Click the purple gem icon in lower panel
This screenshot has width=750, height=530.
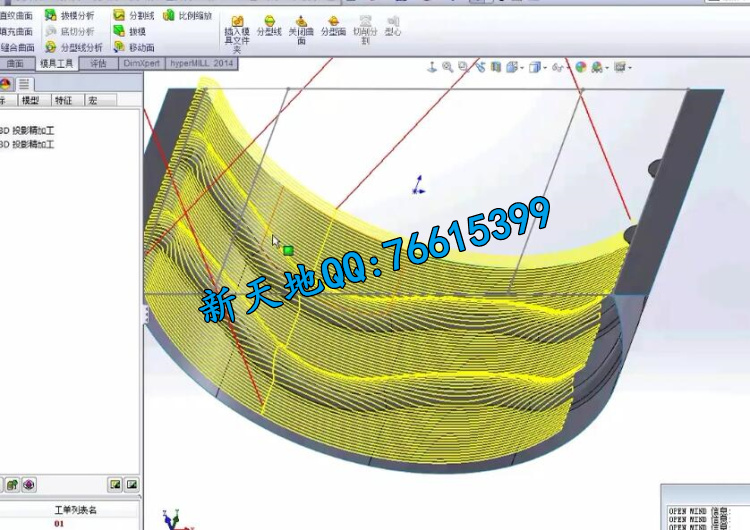tap(29, 485)
